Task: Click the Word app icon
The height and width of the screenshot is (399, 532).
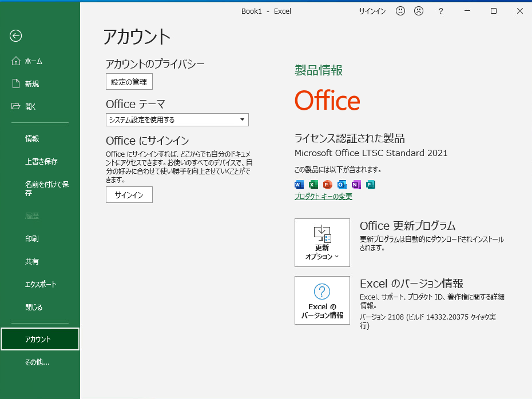Action: click(299, 185)
